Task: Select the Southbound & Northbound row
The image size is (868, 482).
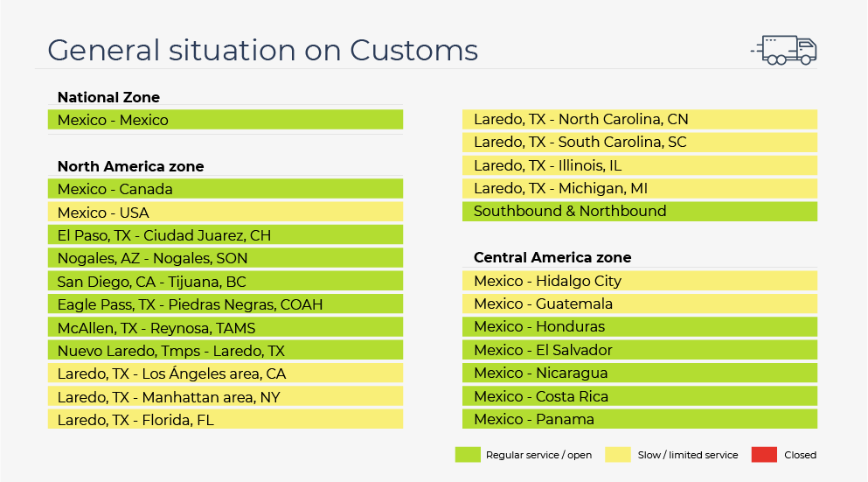Action: (640, 211)
